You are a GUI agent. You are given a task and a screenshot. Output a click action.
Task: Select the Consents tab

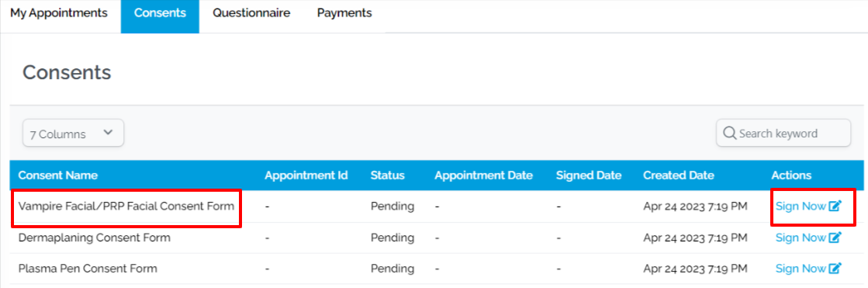coord(160,12)
